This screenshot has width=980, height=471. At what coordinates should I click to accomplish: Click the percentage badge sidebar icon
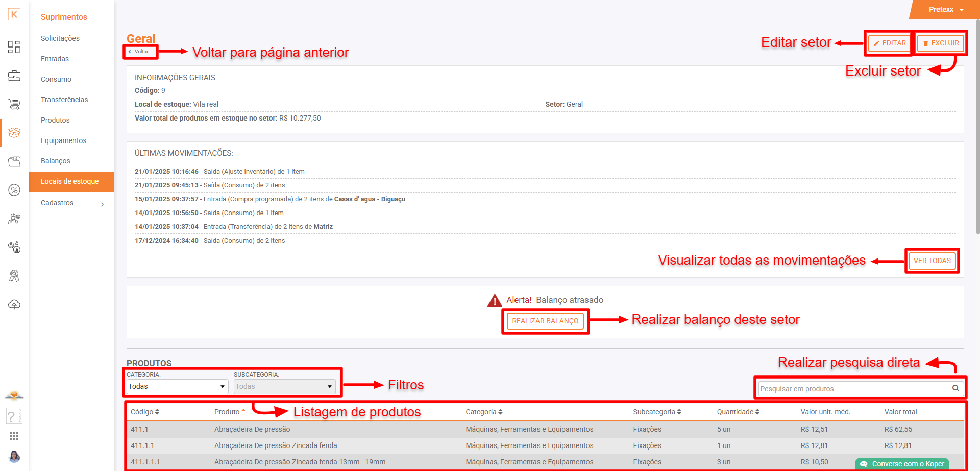14,190
